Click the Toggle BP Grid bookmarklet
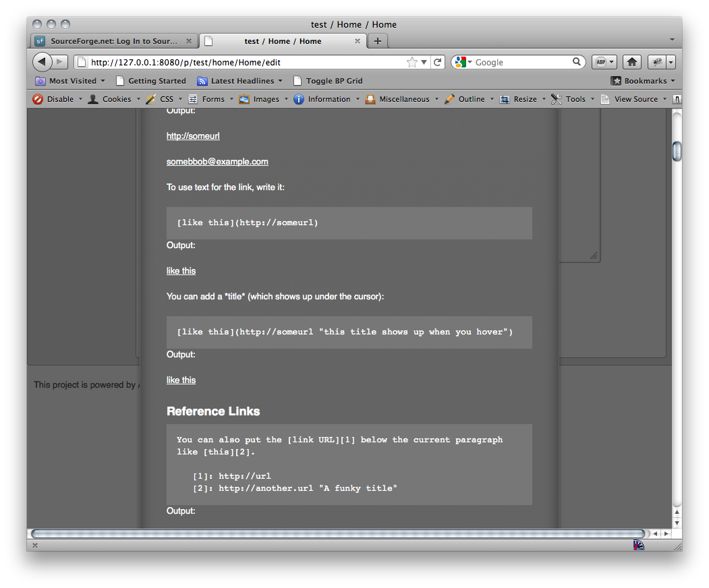 [x=334, y=81]
